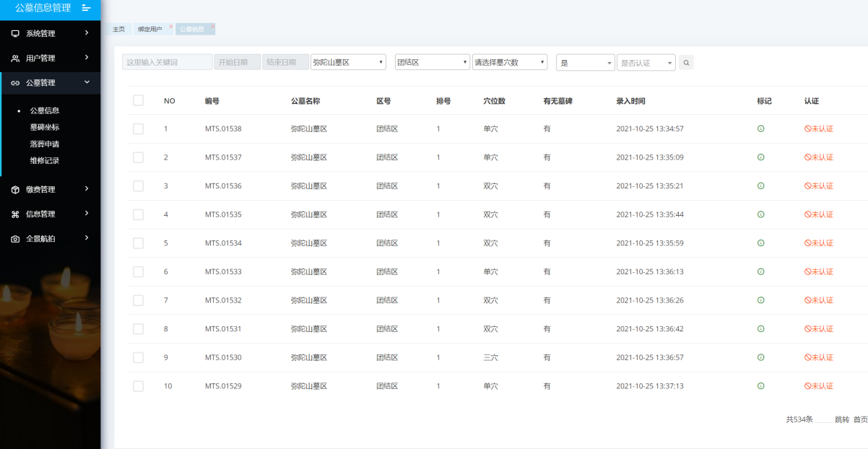This screenshot has width=868, height=449.
Task: Check the box for row MTS.01536
Action: (138, 186)
